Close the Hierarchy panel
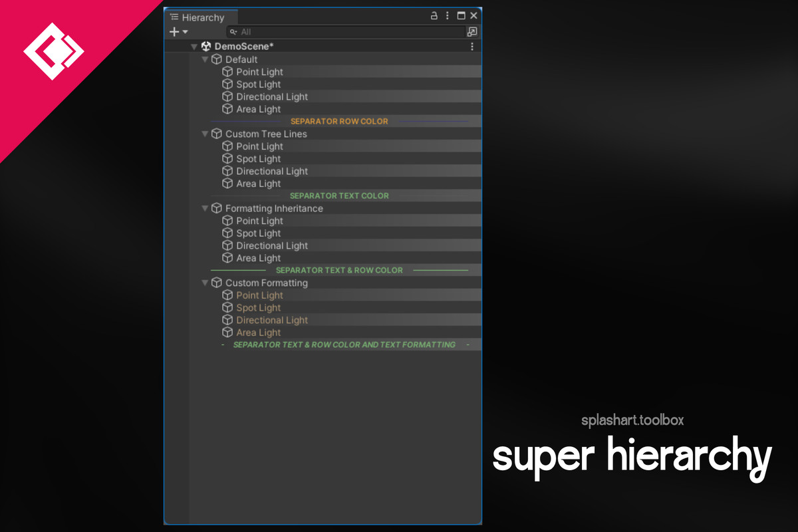Screen dimensions: 798x532 473,15
